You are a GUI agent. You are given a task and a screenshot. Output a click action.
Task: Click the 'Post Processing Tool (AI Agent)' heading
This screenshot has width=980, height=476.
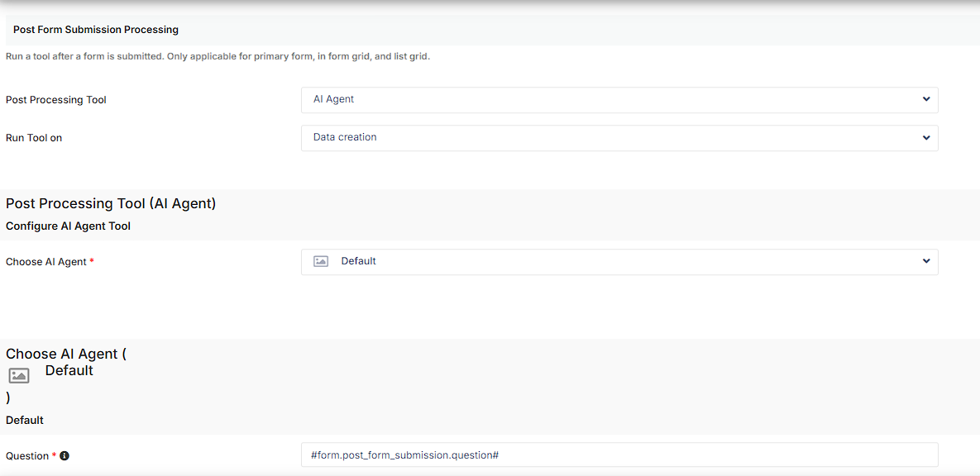click(111, 203)
